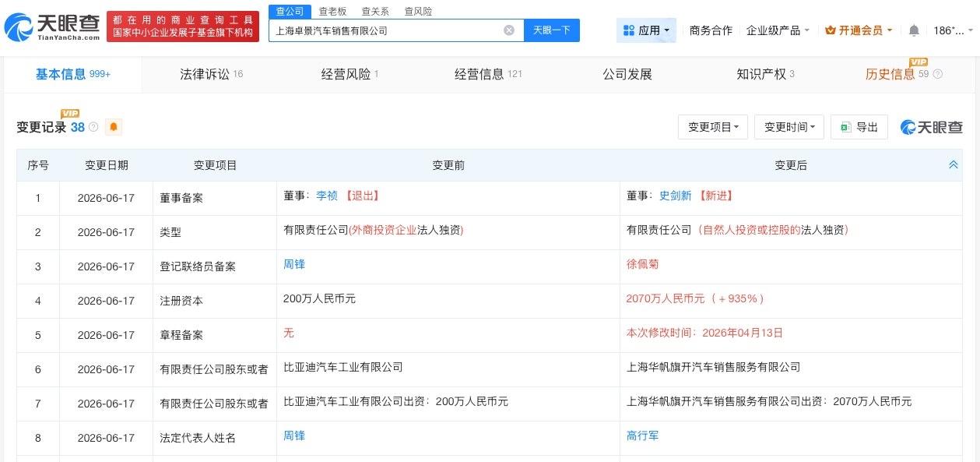Click the 变更前 column header
This screenshot has height=462, width=980.
[448, 165]
